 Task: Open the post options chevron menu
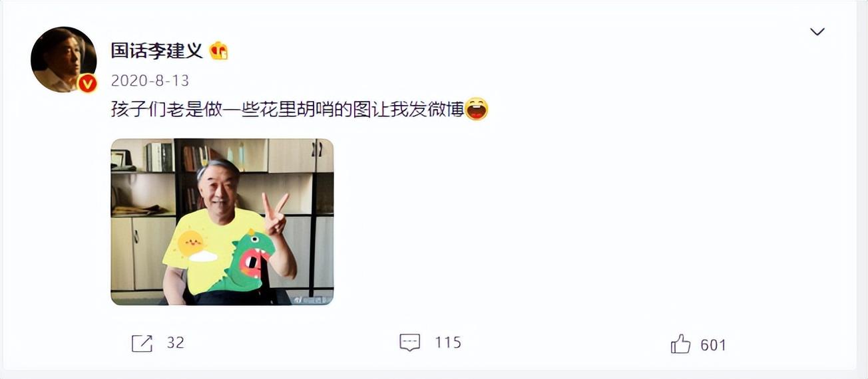[x=817, y=32]
